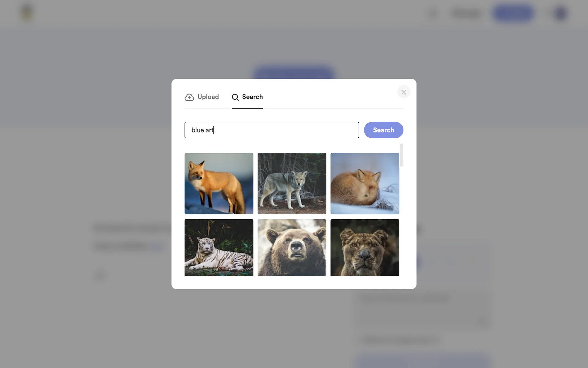Open the profile avatar in top-right
This screenshot has width=588, height=368.
tap(560, 13)
